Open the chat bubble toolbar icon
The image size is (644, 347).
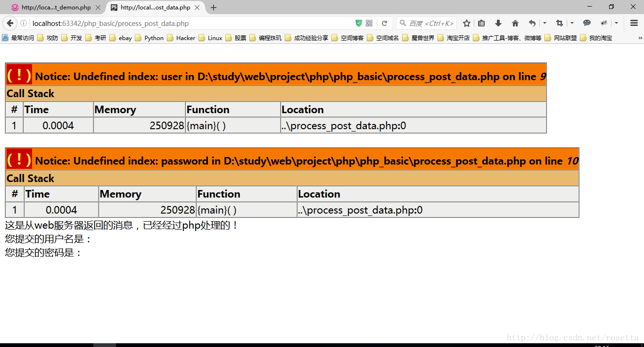click(x=587, y=23)
